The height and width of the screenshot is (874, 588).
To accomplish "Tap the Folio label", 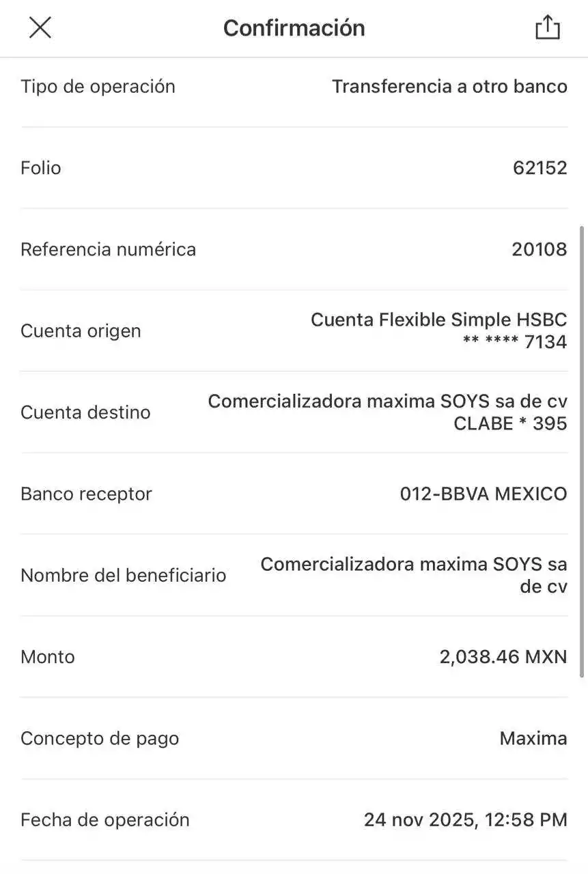I will [41, 168].
